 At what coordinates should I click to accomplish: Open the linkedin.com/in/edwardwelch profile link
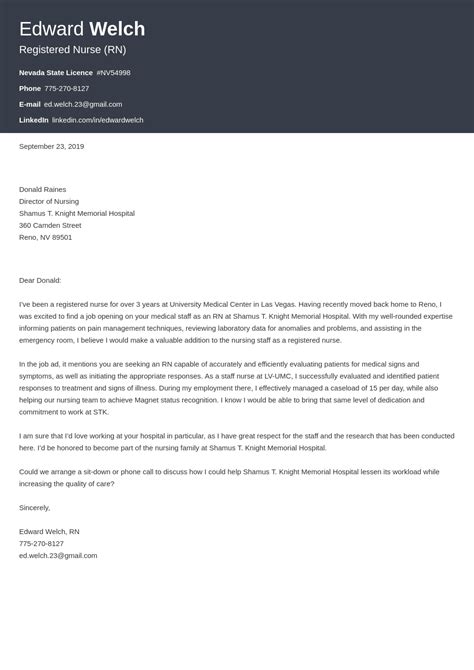[x=97, y=120]
